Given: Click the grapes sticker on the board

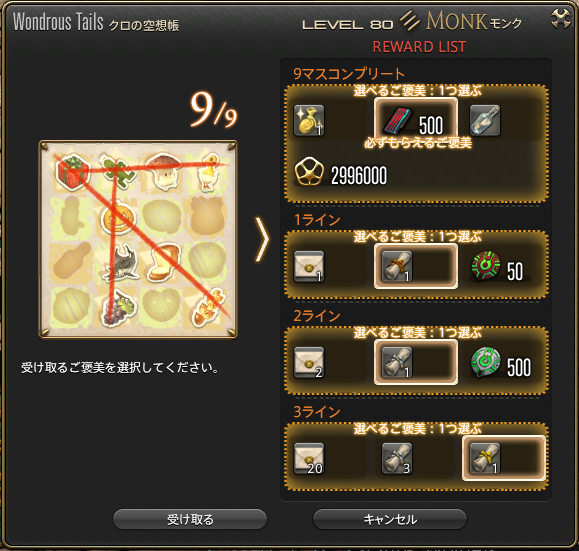Looking at the screenshot, I should point(118,308).
